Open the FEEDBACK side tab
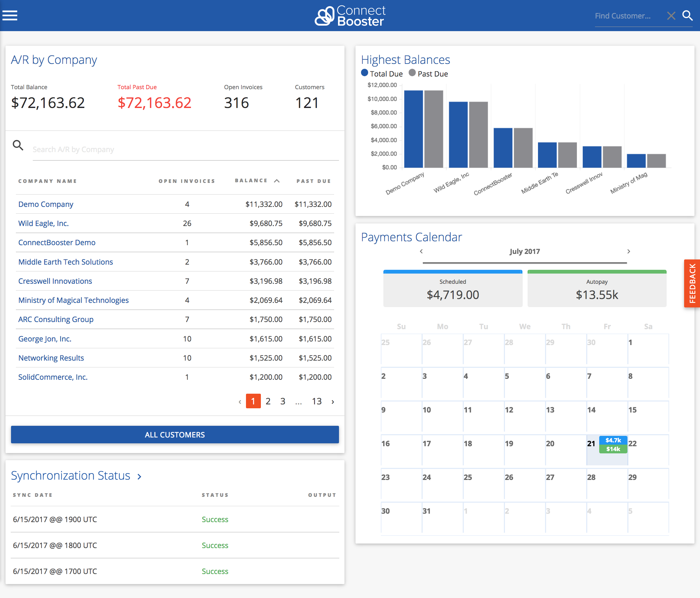 tap(692, 283)
